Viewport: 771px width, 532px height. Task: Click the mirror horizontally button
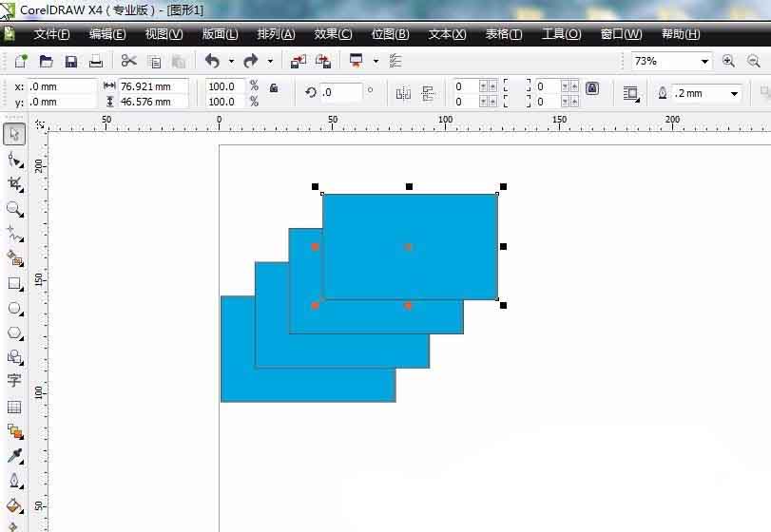pos(403,93)
